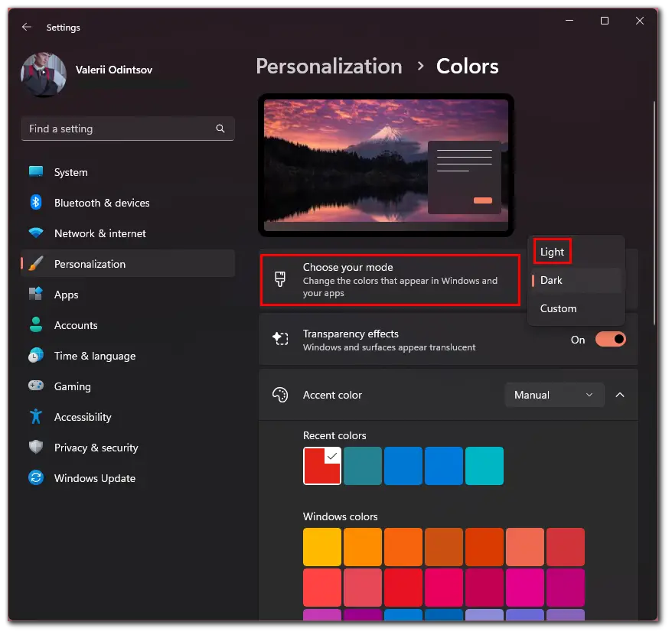This screenshot has width=672, height=635.
Task: Go to Bluetooth & devices label
Action: click(x=102, y=203)
